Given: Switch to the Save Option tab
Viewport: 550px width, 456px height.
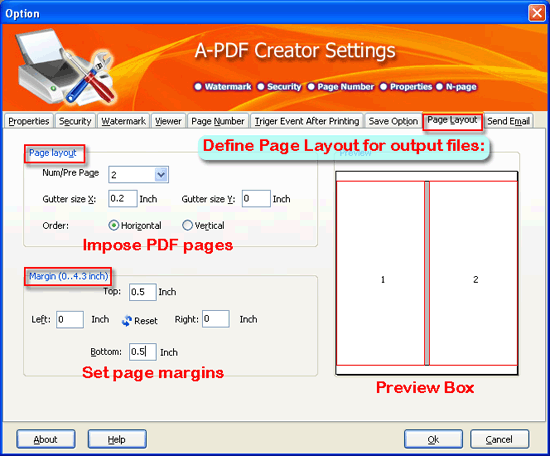Looking at the screenshot, I should point(393,121).
